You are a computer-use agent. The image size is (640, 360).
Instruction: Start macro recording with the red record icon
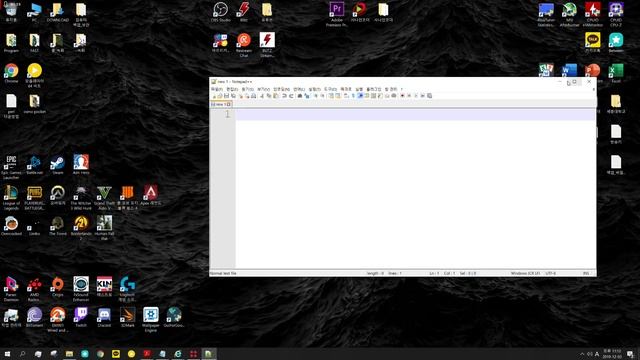tap(402, 96)
